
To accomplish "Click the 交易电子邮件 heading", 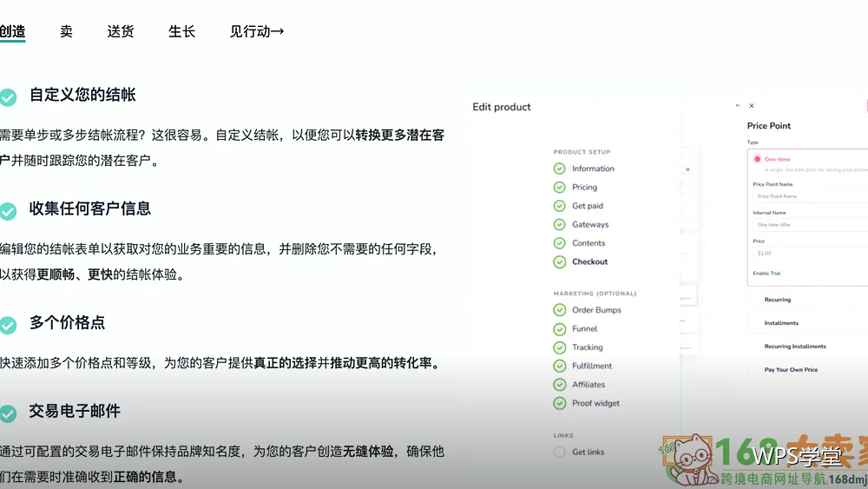I will [x=75, y=412].
